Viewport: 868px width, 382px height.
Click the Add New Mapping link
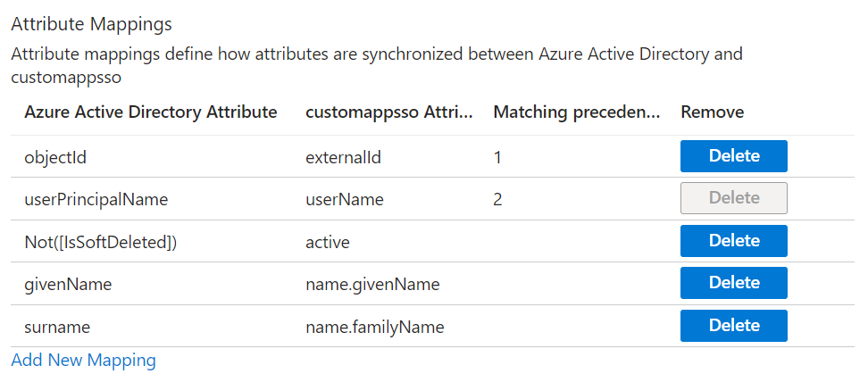point(84,361)
